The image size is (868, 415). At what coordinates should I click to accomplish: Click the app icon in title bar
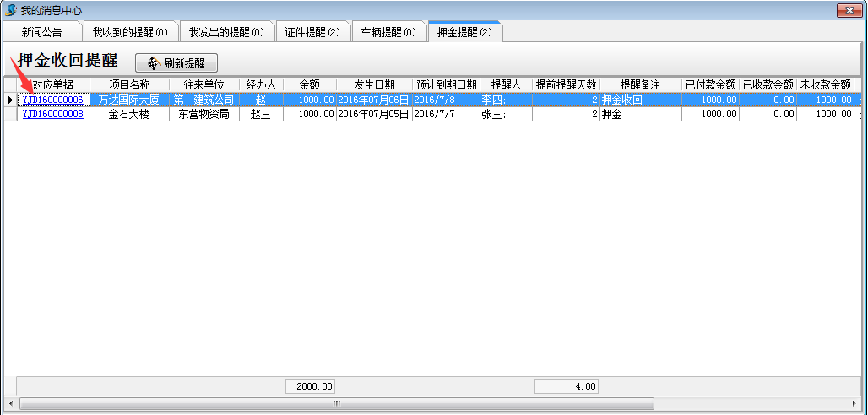pos(10,9)
